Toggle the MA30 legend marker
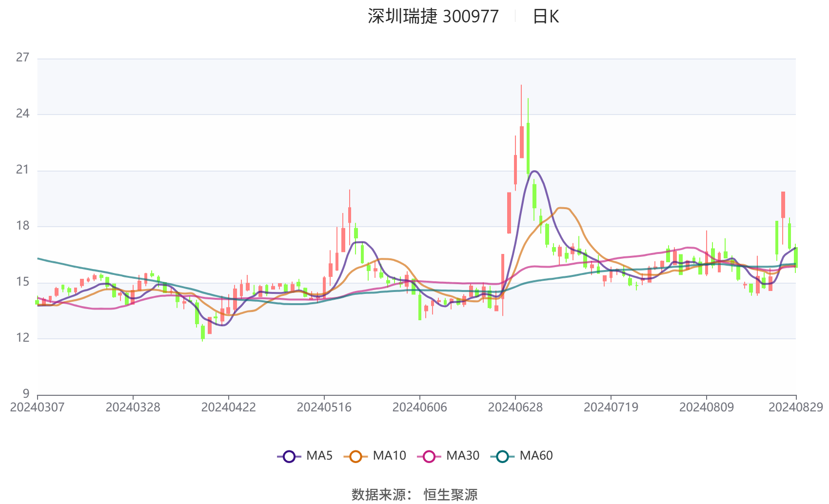This screenshot has width=829, height=504. (429, 456)
